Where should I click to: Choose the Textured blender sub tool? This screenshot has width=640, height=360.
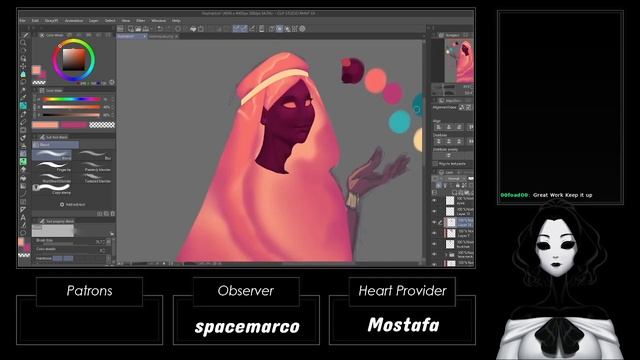(95, 178)
